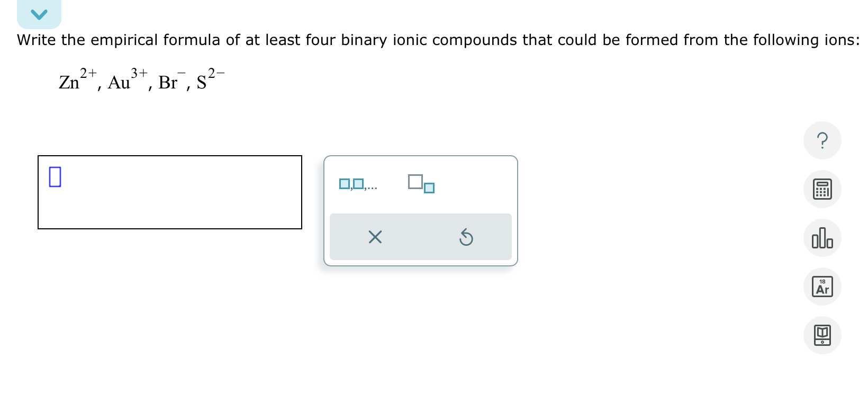Screen dimensions: 868x393
Task: Open the periodic table Ar tool
Action: (x=821, y=287)
